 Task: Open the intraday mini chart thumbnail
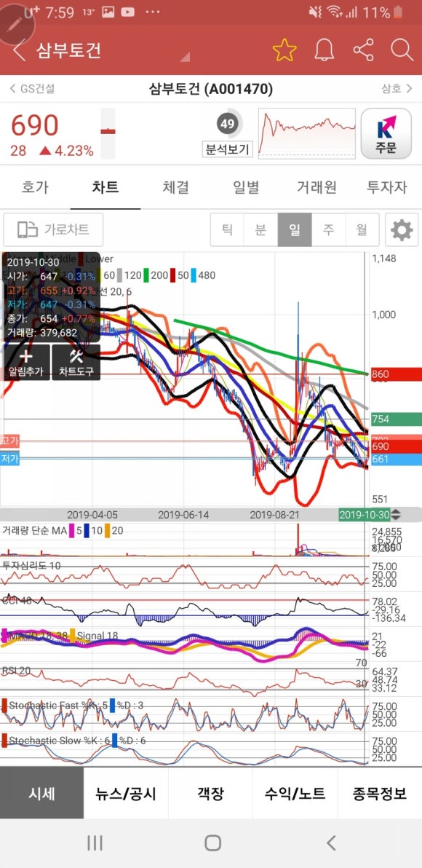click(x=307, y=133)
